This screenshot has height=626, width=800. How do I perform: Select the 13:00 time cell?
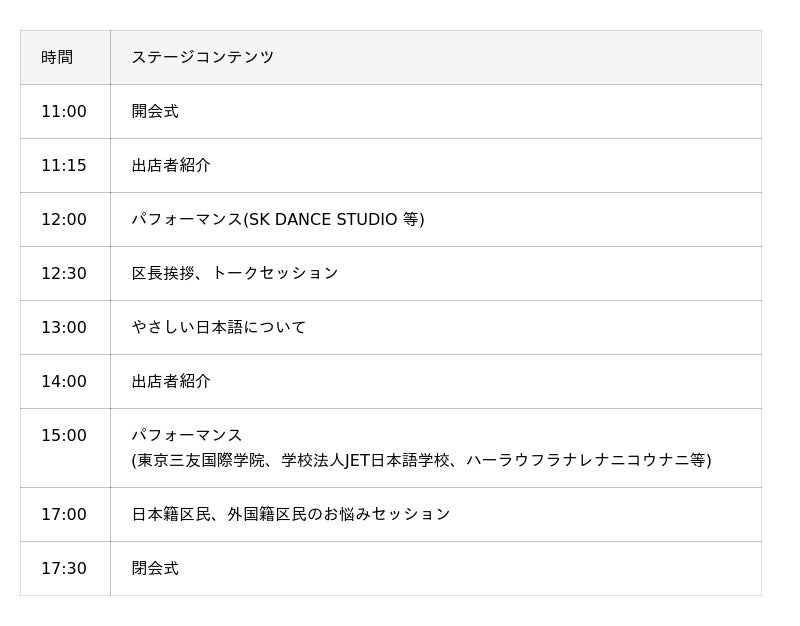(x=64, y=328)
